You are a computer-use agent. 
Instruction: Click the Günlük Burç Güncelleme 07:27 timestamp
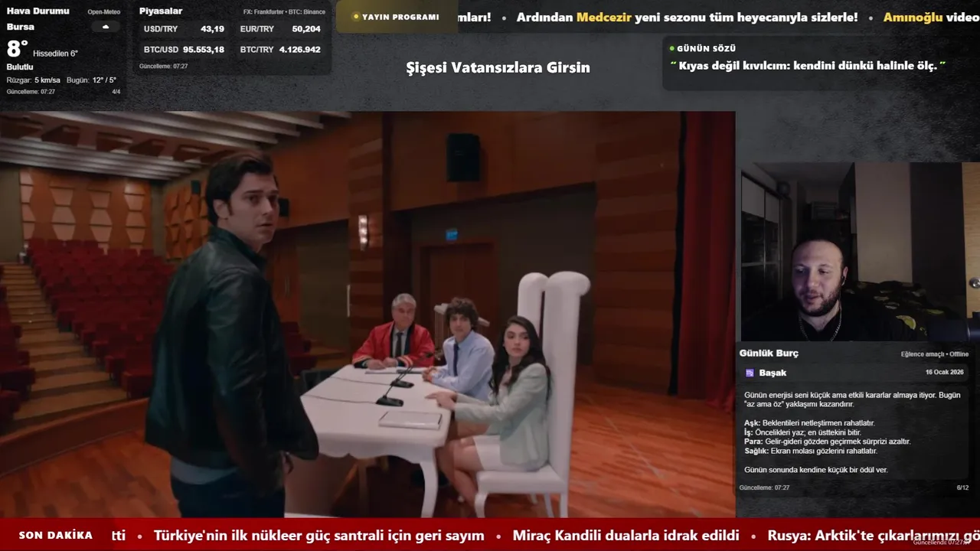(764, 487)
